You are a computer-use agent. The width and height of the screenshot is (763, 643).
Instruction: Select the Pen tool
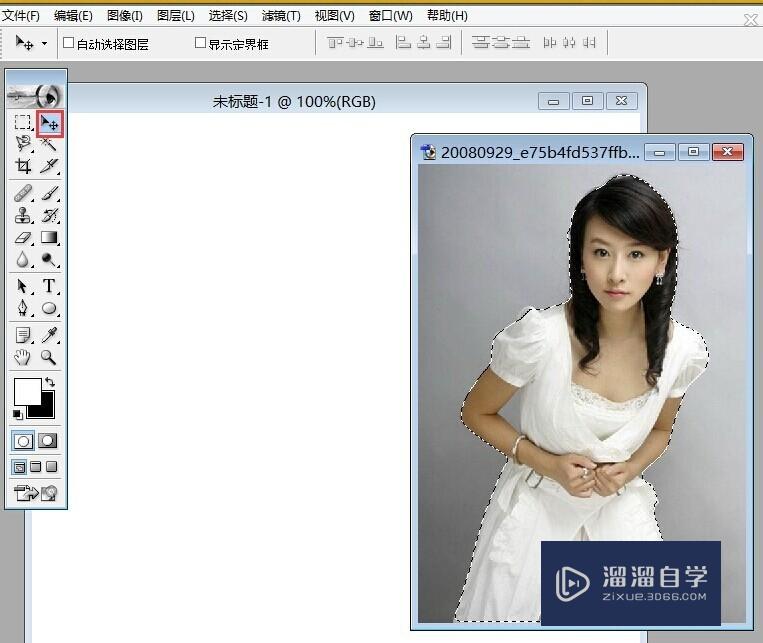(x=22, y=308)
